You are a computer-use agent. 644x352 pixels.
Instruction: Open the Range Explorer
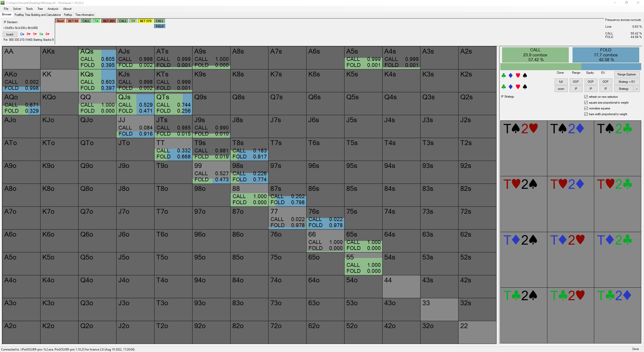(x=626, y=74)
